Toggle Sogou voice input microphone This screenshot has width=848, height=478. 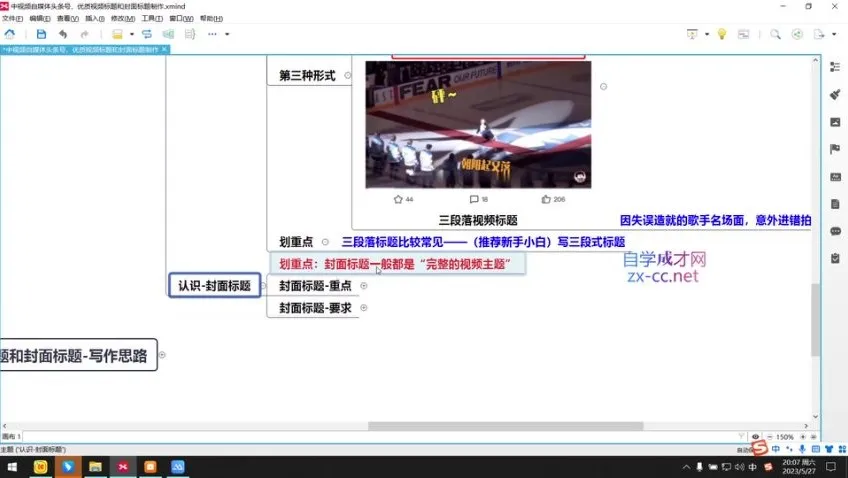click(x=802, y=449)
